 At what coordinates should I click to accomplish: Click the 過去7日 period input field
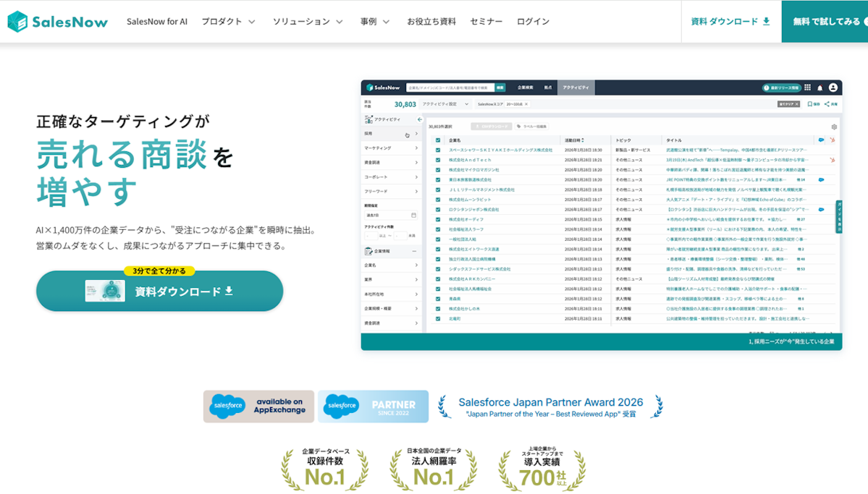click(391, 216)
